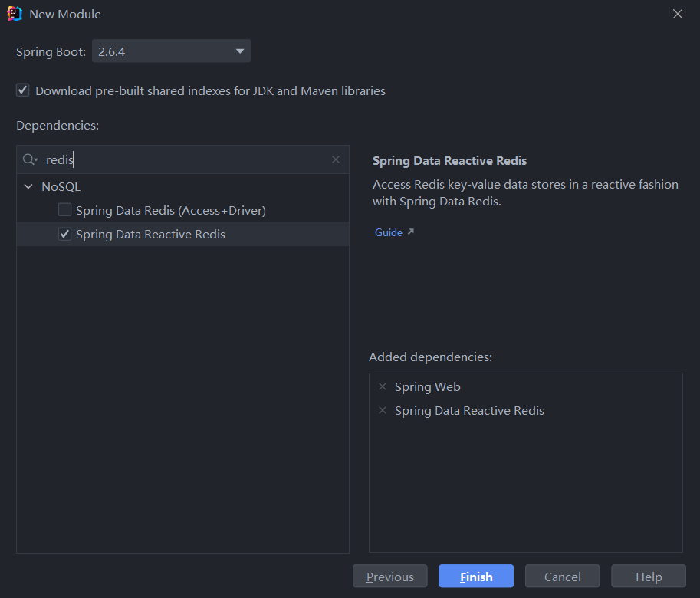
Task: Open Help for this dialog
Action: (x=649, y=576)
